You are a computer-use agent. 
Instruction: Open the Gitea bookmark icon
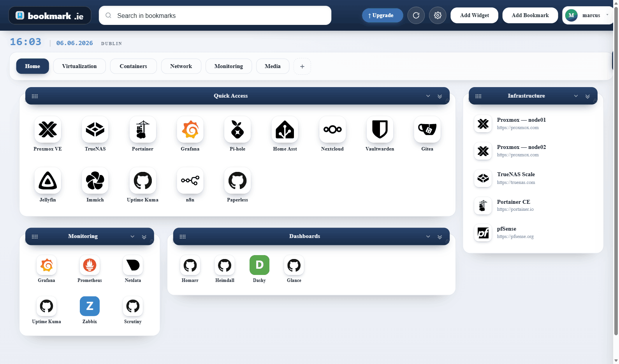pos(427,129)
